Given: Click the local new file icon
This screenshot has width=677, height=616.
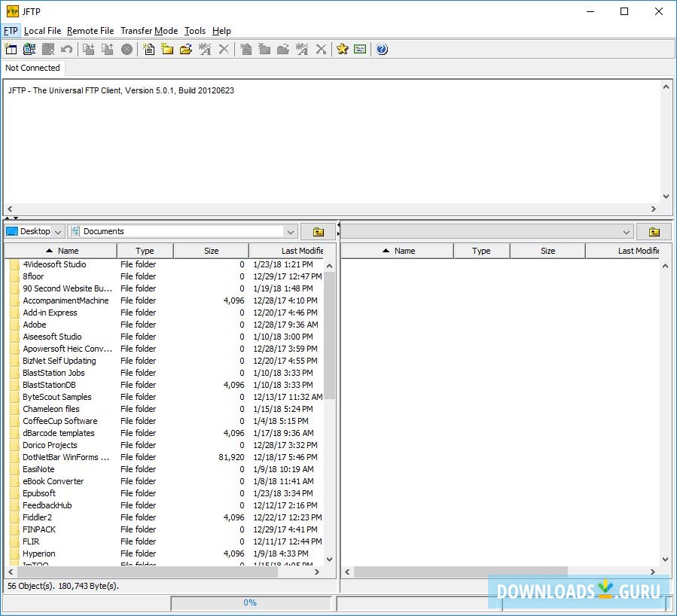Looking at the screenshot, I should [x=148, y=49].
